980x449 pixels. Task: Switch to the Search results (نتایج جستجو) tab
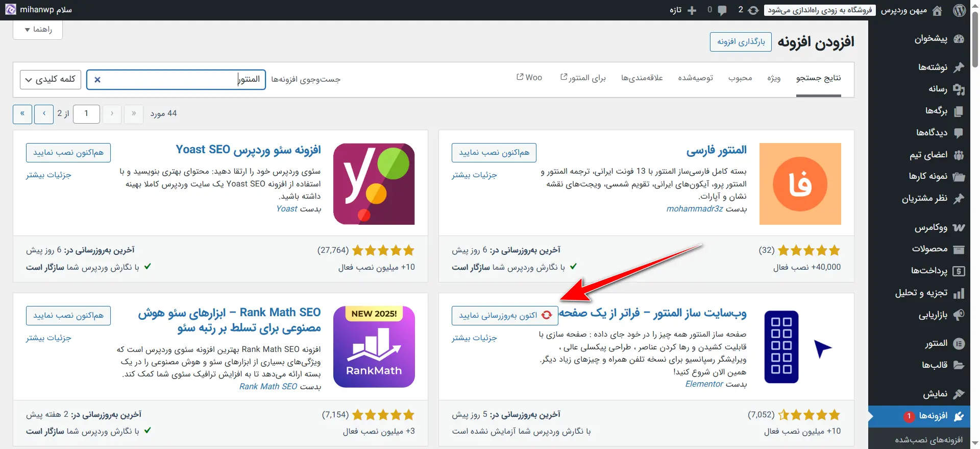click(818, 78)
